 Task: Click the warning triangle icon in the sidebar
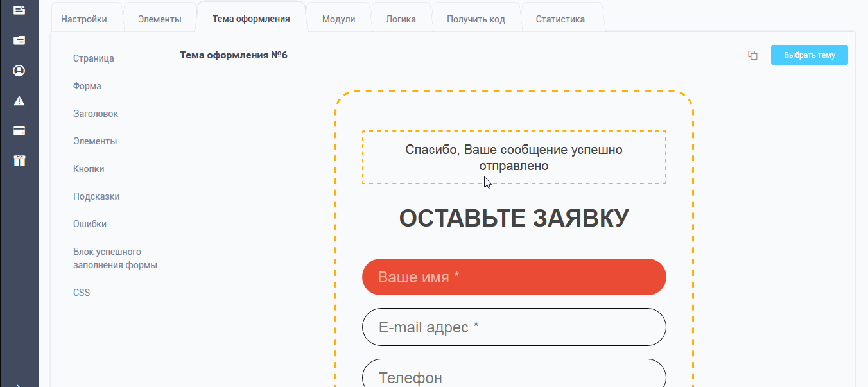click(x=19, y=101)
